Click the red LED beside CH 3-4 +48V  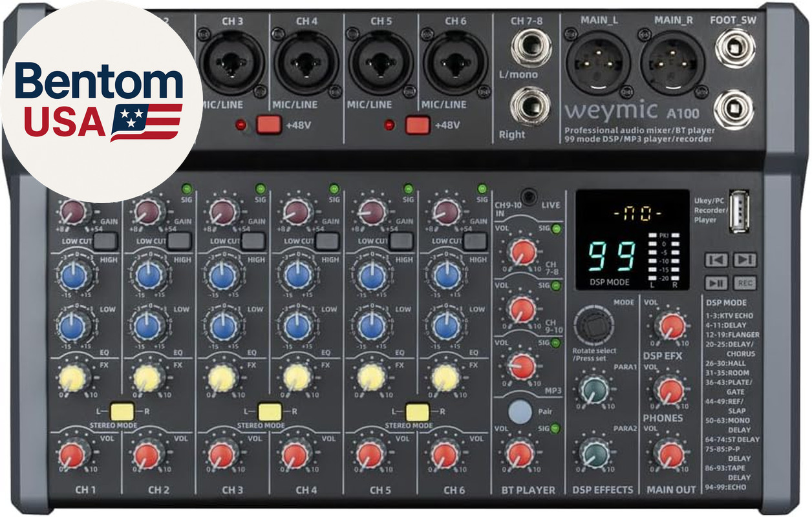pyautogui.click(x=242, y=125)
